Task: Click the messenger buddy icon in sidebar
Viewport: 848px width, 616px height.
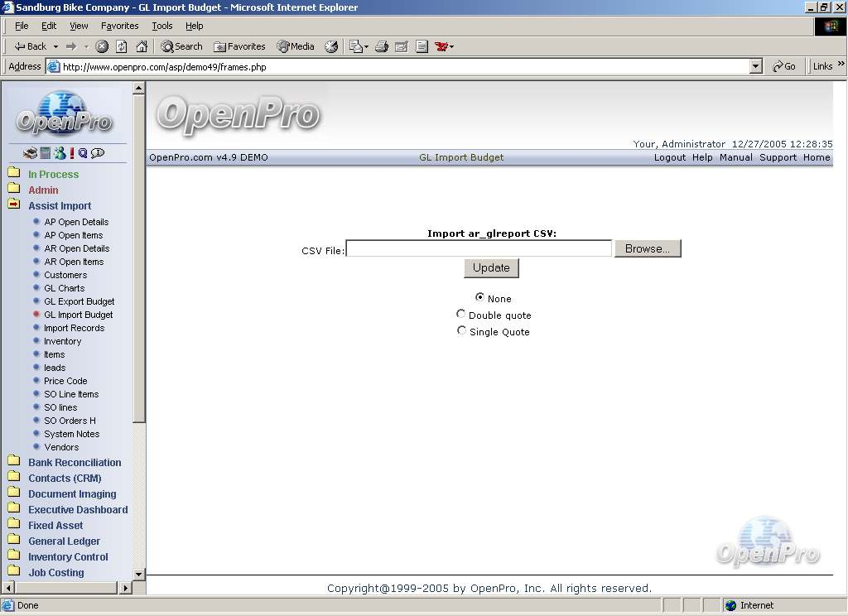Action: click(x=59, y=153)
